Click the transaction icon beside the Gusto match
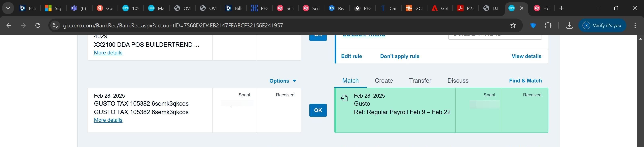Viewport: 644px width, 147px height. pos(344,98)
